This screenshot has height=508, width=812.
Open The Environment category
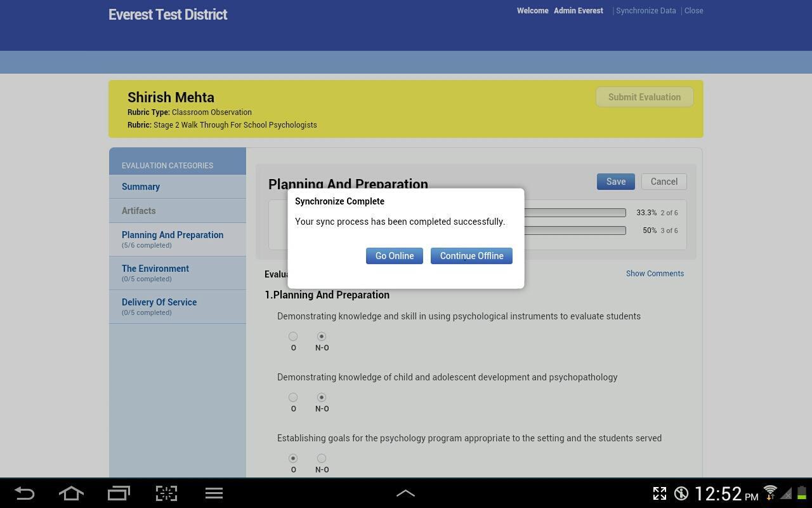(155, 269)
